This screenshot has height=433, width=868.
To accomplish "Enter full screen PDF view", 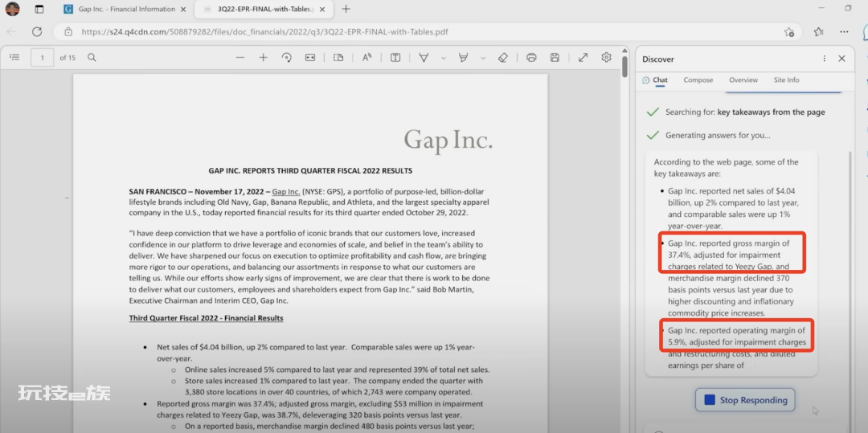I will [x=583, y=58].
